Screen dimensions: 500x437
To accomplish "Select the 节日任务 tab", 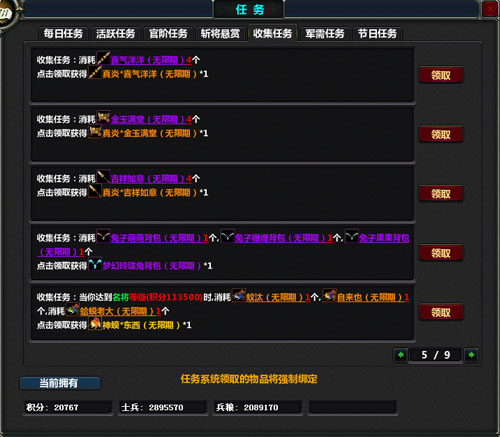I will pyautogui.click(x=377, y=34).
